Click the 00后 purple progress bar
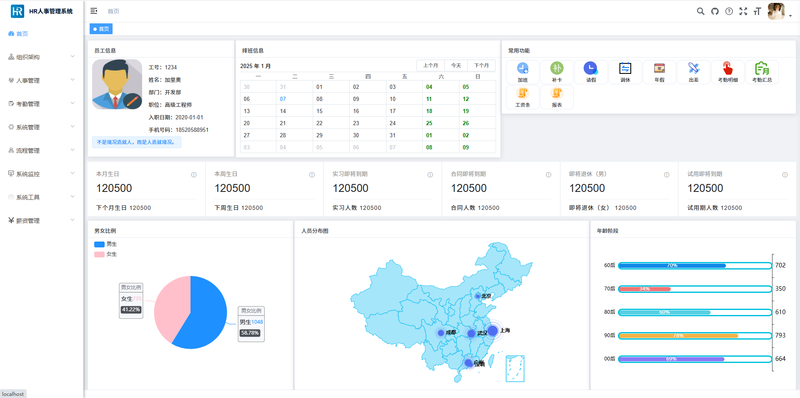Screen dimensions: 800x398 pos(671,359)
